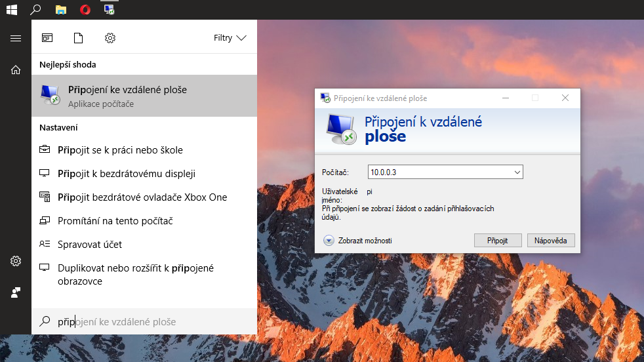Select Promítání na tento počítač

pyautogui.click(x=144, y=220)
